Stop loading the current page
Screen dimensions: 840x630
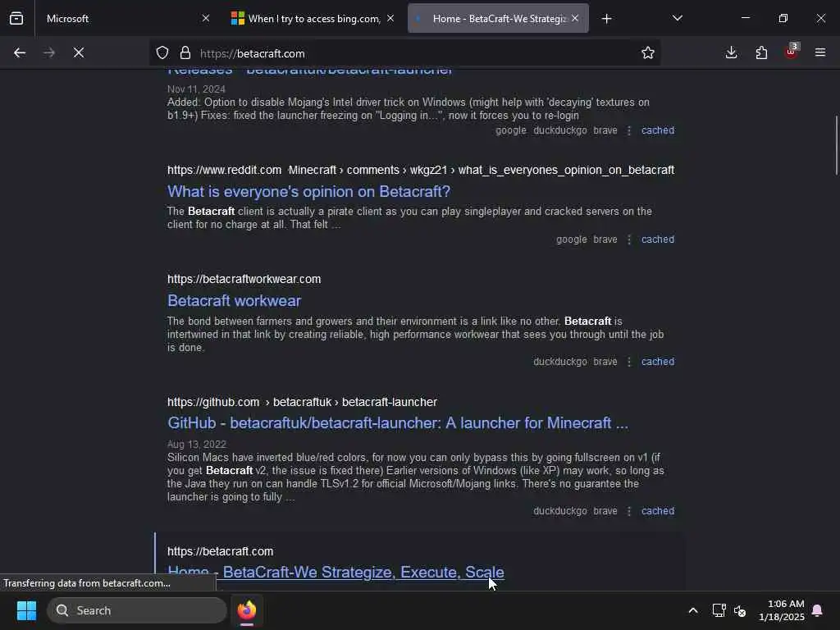click(79, 52)
